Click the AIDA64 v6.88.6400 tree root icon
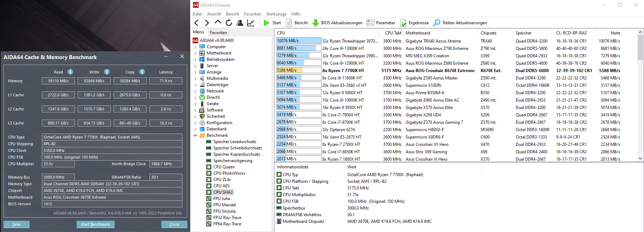This screenshot has height=232, width=644. pos(195,40)
